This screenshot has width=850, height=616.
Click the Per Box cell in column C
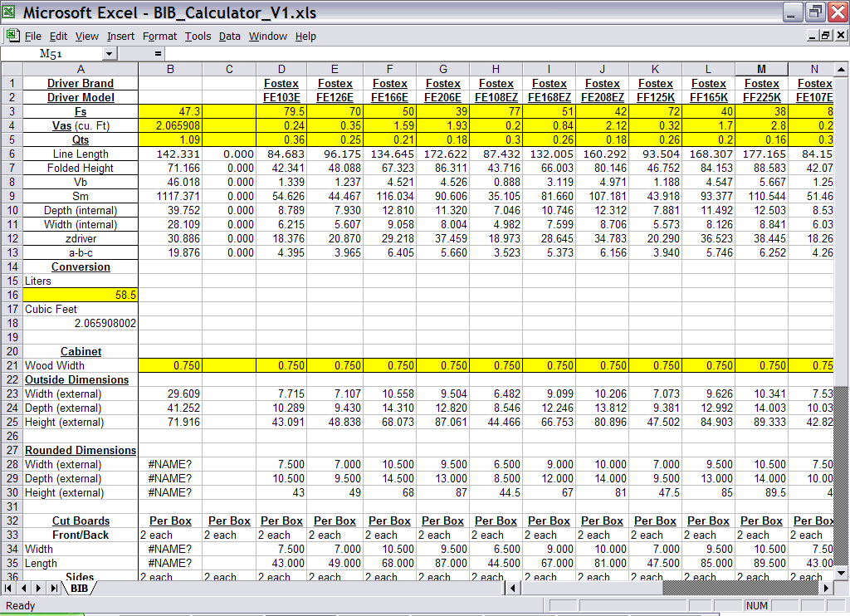coord(229,521)
